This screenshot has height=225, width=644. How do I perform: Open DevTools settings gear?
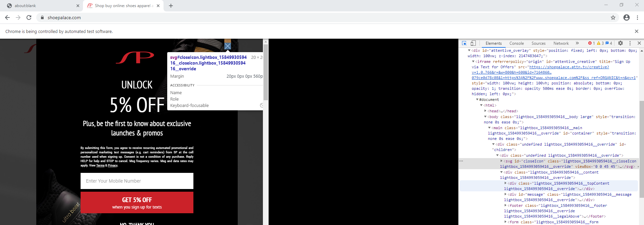click(x=620, y=43)
